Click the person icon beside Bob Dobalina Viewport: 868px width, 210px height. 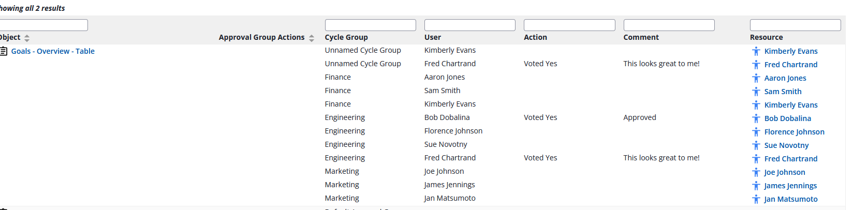(x=756, y=118)
